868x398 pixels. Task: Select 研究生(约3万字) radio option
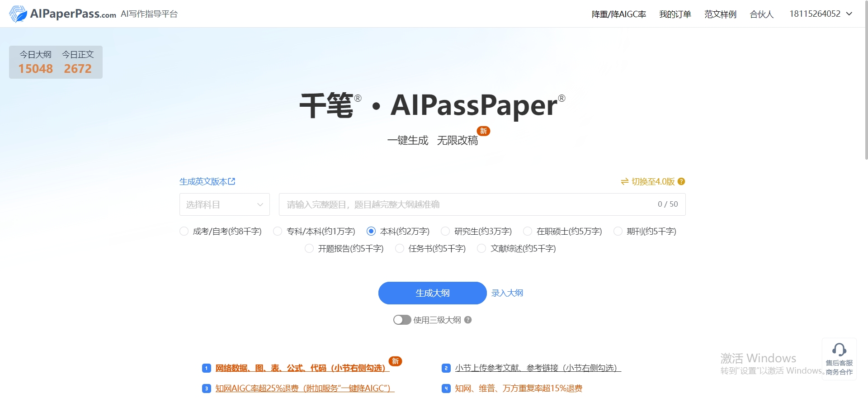[445, 231]
